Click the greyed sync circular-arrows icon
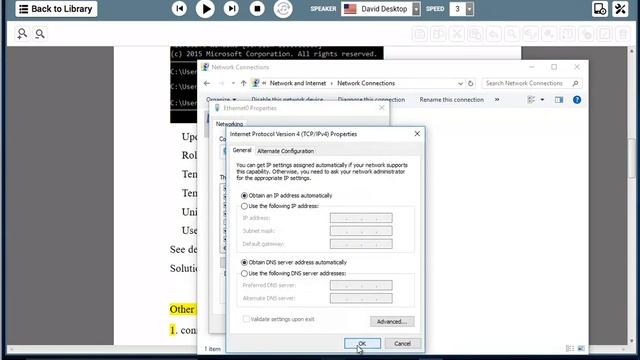Screen dimensions: 640x360 (283, 9)
